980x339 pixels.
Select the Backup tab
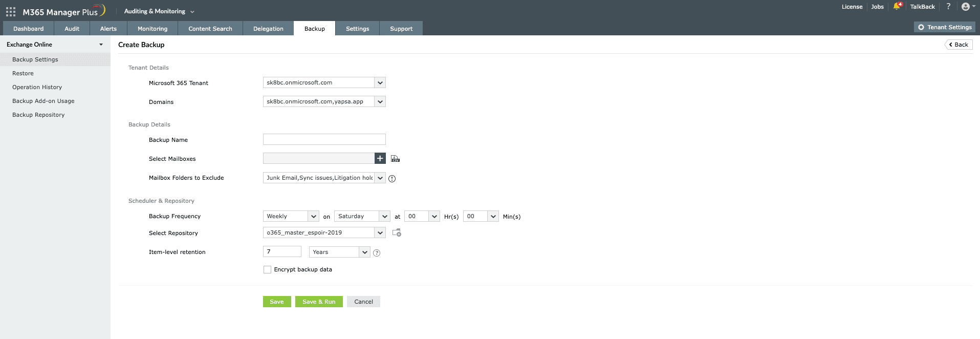click(x=315, y=29)
